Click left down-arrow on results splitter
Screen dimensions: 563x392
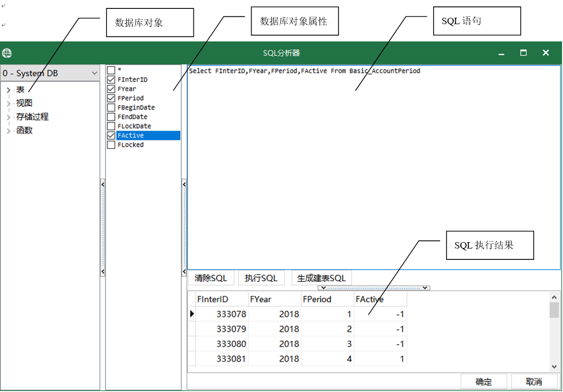[324, 287]
